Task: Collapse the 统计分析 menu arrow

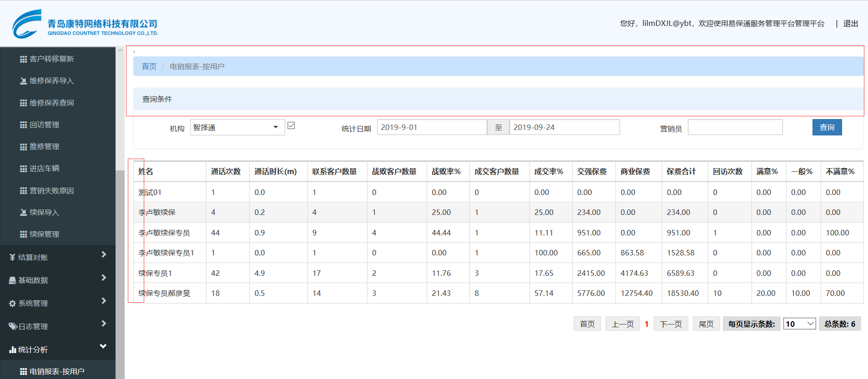Action: coord(103,346)
